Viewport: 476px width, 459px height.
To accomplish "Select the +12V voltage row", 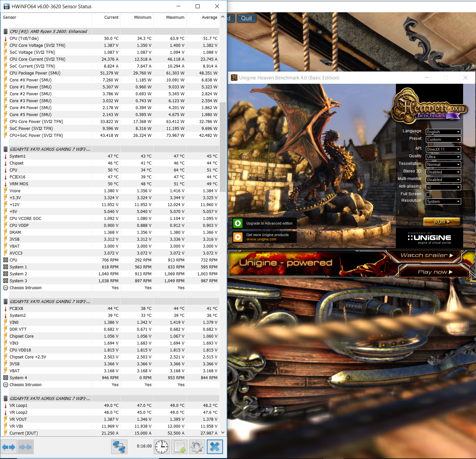I will coord(111,205).
